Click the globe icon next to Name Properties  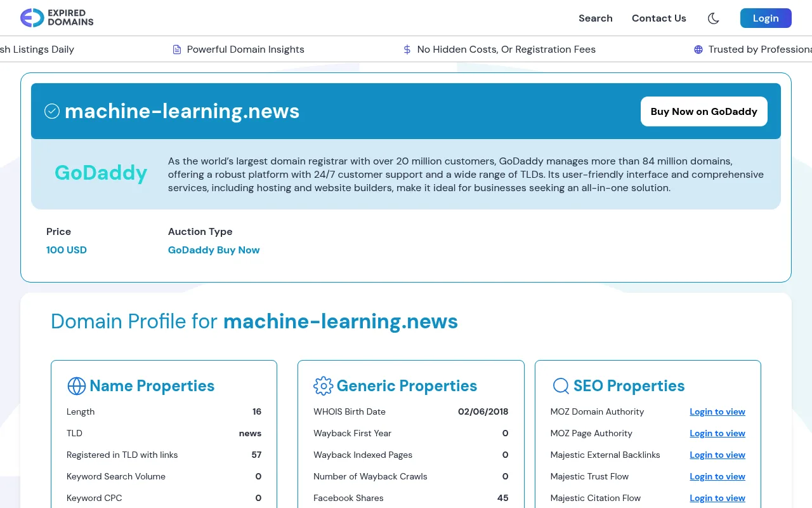[x=76, y=386]
